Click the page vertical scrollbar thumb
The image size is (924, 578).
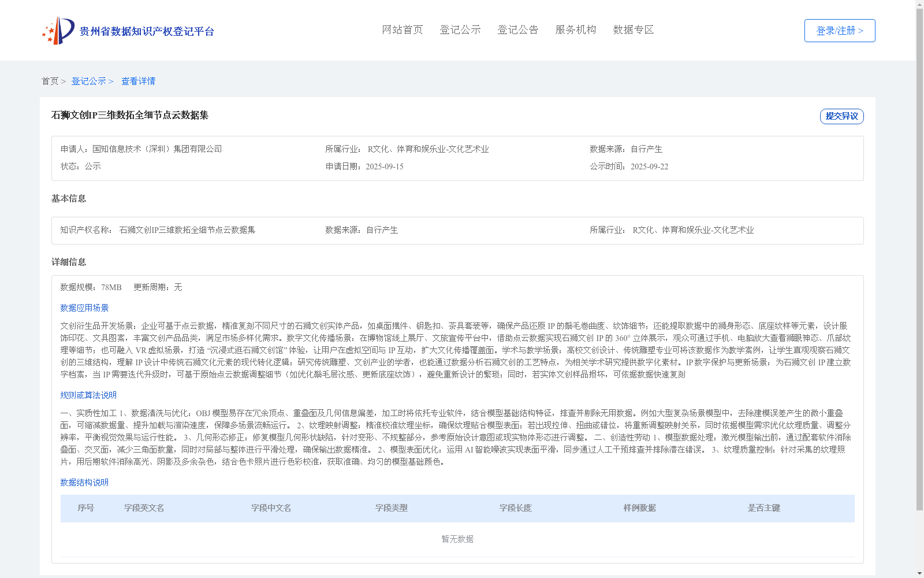pyautogui.click(x=920, y=260)
